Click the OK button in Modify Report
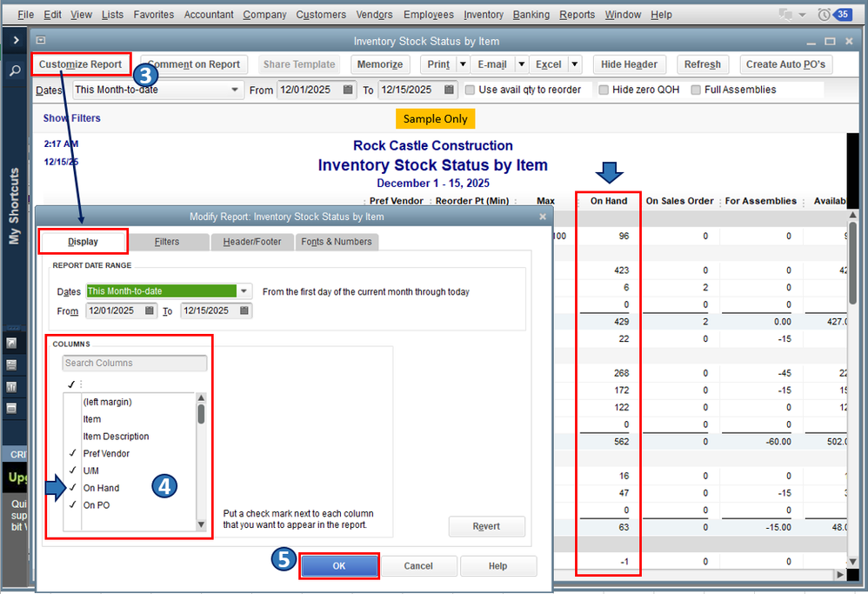 (x=339, y=566)
